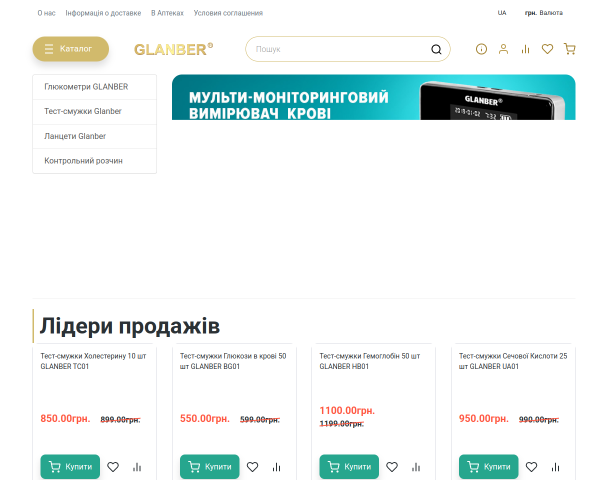Select Глюкометри GLANBER category

(95, 87)
